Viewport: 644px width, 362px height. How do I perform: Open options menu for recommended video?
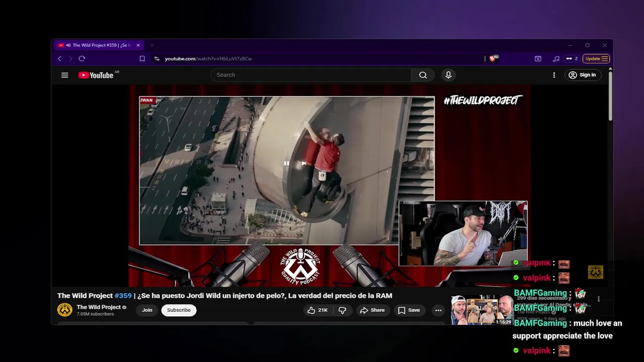598,299
